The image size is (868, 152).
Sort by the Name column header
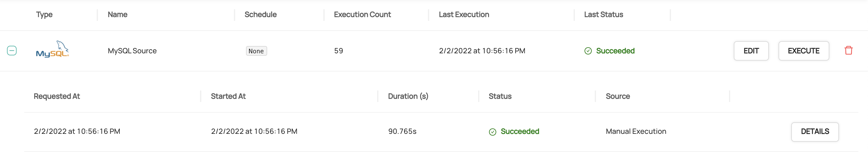[x=117, y=15]
